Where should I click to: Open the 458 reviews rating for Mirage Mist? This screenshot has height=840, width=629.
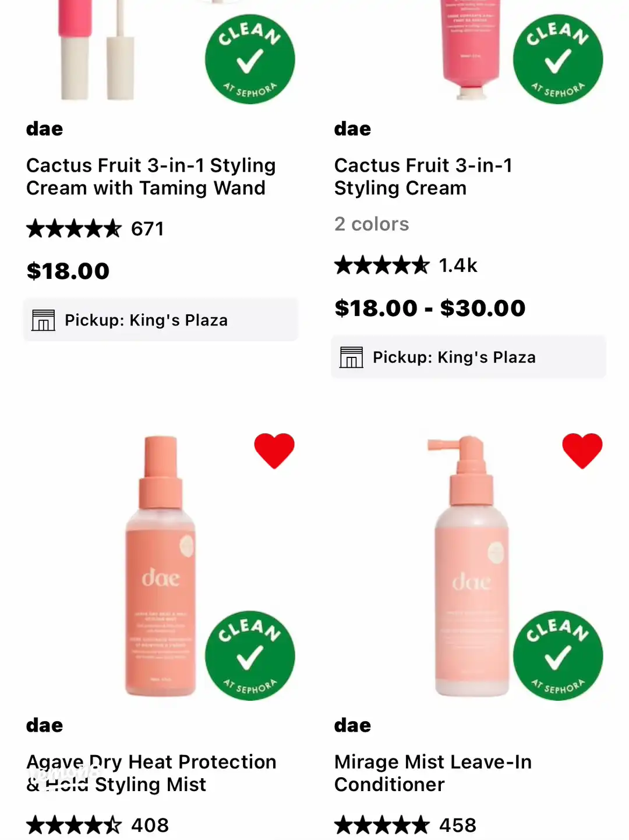point(405,825)
